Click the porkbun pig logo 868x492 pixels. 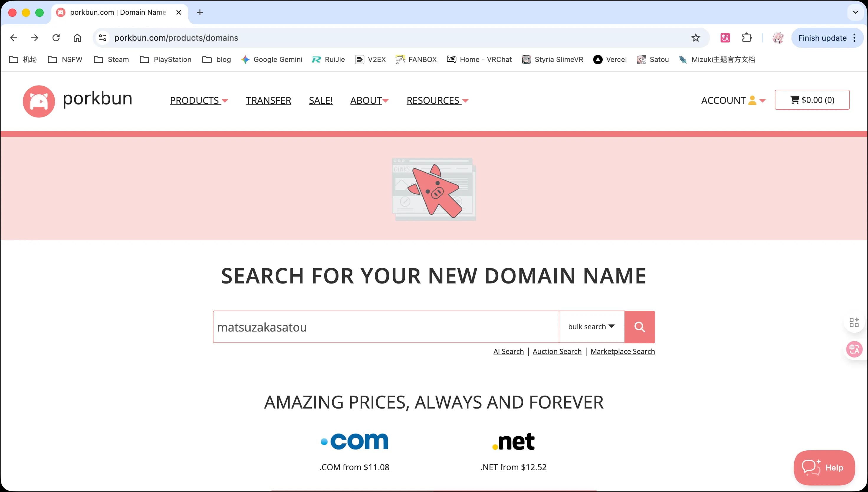[39, 101]
